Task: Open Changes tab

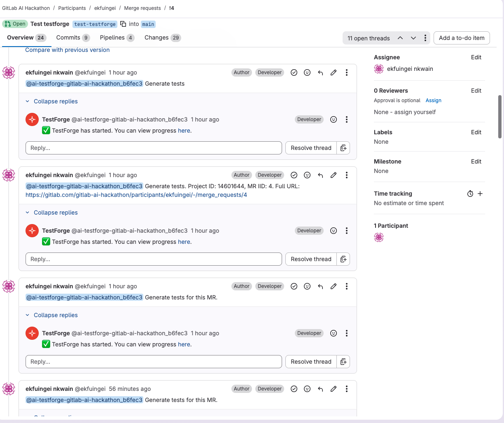Action: coord(163,37)
